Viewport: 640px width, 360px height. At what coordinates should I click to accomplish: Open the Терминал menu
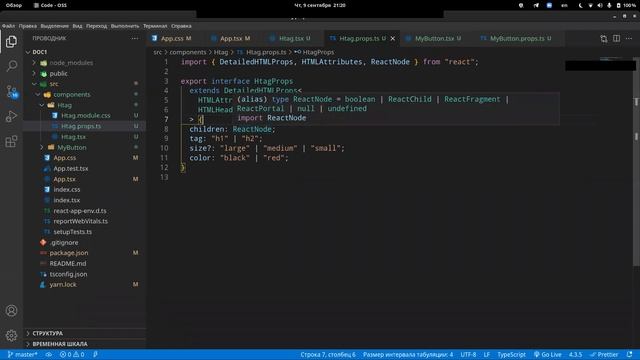tap(155, 26)
